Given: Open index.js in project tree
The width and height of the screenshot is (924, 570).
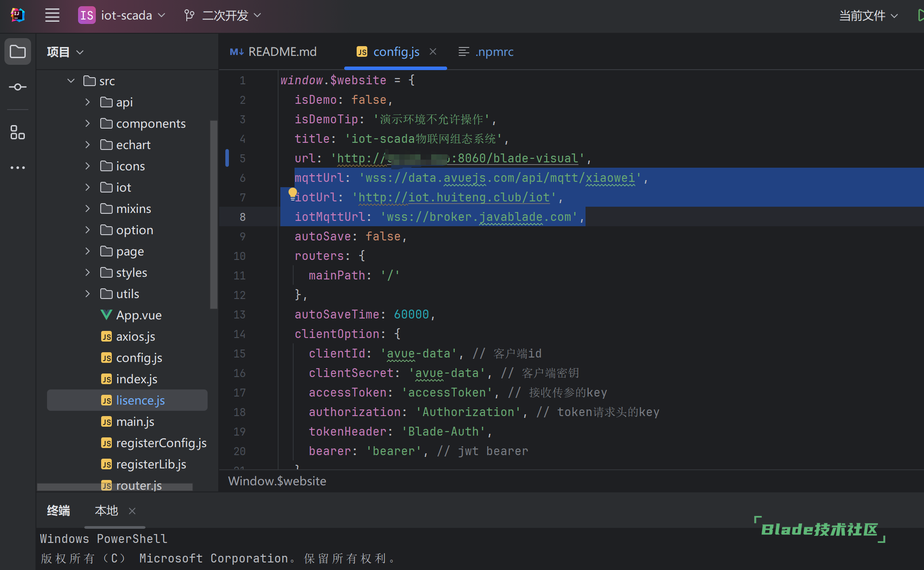Looking at the screenshot, I should pos(129,379).
